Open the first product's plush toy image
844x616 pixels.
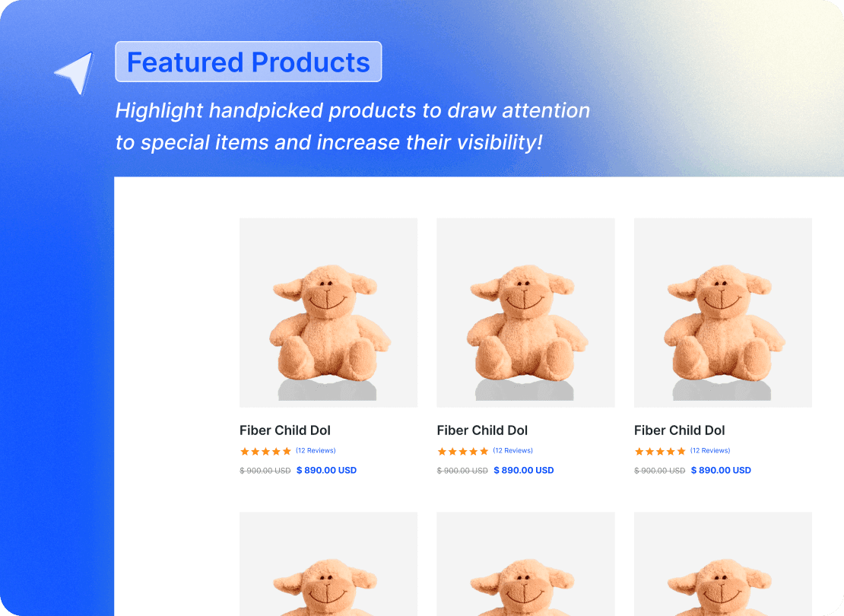pyautogui.click(x=328, y=312)
